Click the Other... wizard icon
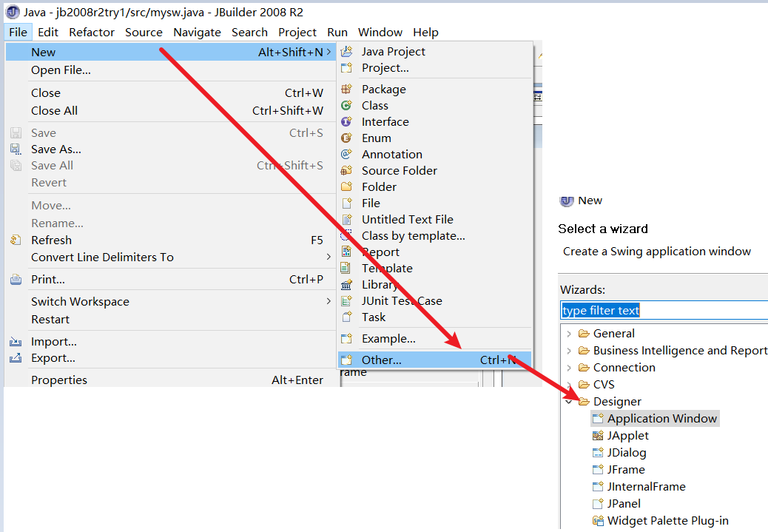The width and height of the screenshot is (768, 532). click(x=347, y=360)
